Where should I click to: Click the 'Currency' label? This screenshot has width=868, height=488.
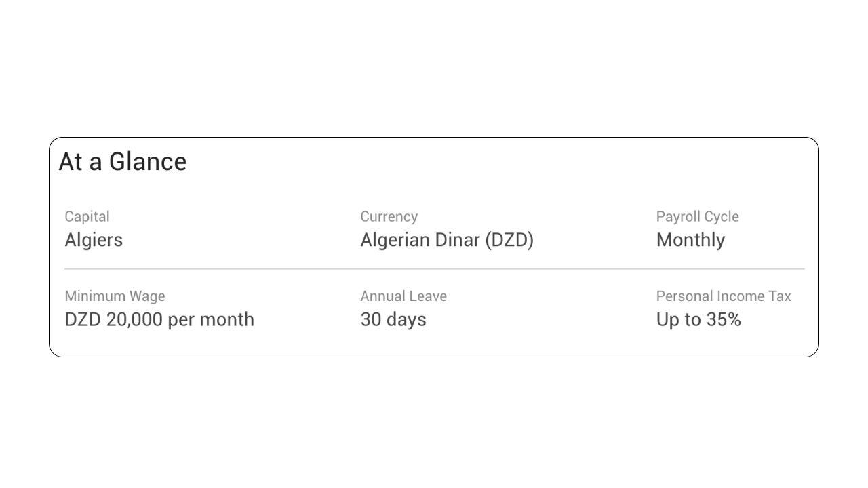tap(389, 217)
